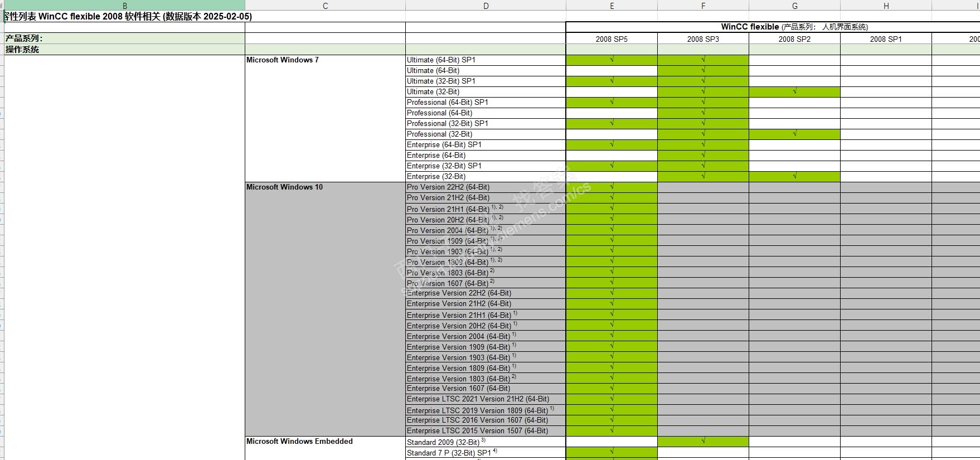Click the Pro Version 1803 (64-Bit) cell
980x460 pixels.
(486, 272)
